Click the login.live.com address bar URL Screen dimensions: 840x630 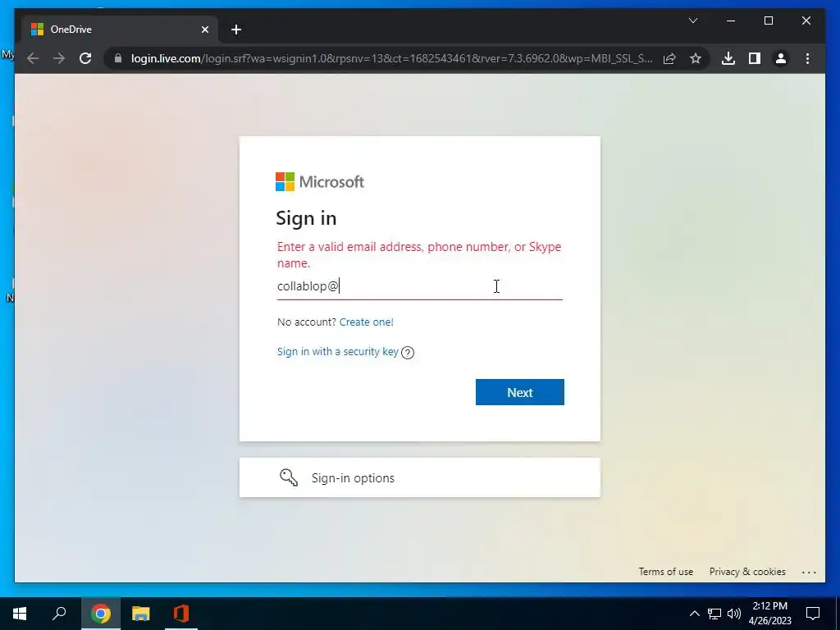[391, 58]
